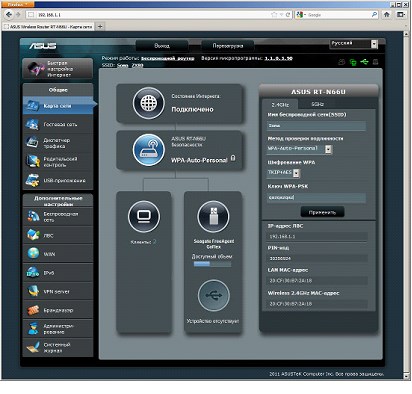Switch to the 5GHz tab
The height and width of the screenshot is (394, 412).
[317, 104]
